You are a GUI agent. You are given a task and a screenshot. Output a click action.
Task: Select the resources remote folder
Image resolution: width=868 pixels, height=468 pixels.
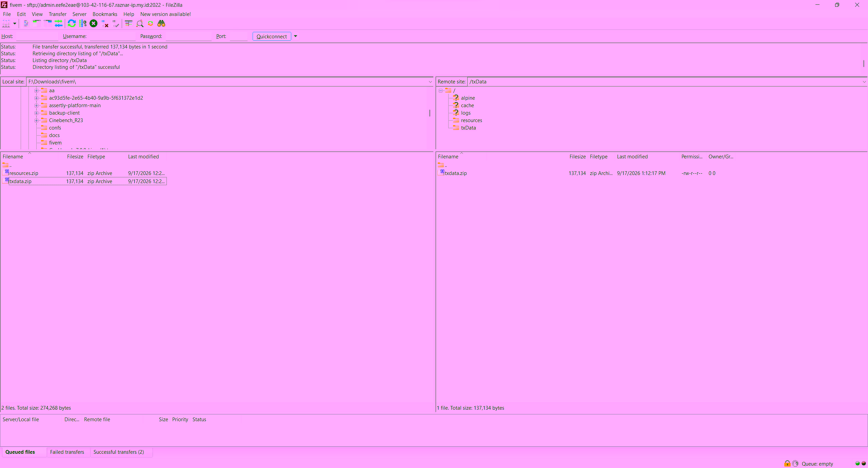point(471,120)
